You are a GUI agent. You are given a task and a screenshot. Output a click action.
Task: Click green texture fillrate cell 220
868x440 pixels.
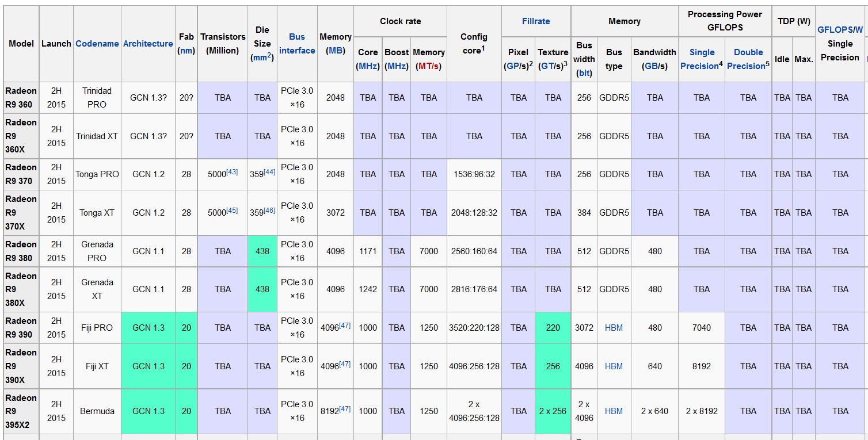(x=553, y=328)
